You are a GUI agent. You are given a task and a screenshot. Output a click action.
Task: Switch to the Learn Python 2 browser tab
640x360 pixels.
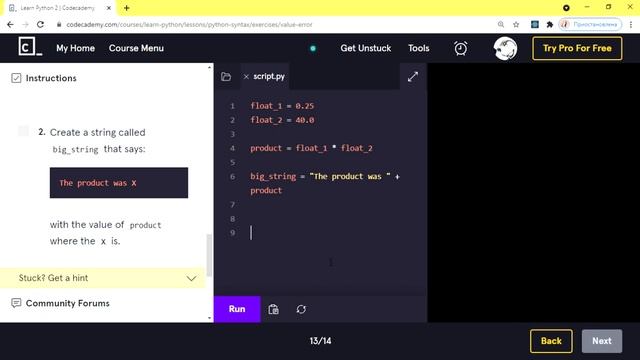click(x=58, y=8)
